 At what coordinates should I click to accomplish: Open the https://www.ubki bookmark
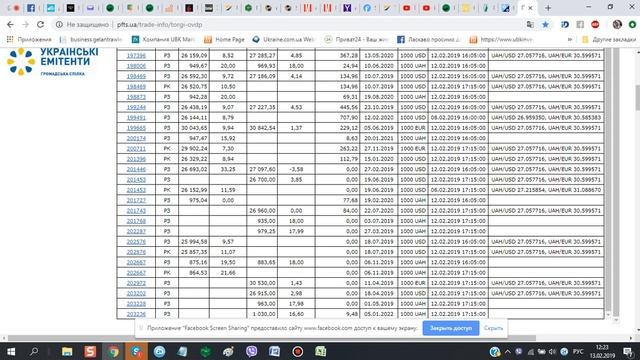click(501, 40)
